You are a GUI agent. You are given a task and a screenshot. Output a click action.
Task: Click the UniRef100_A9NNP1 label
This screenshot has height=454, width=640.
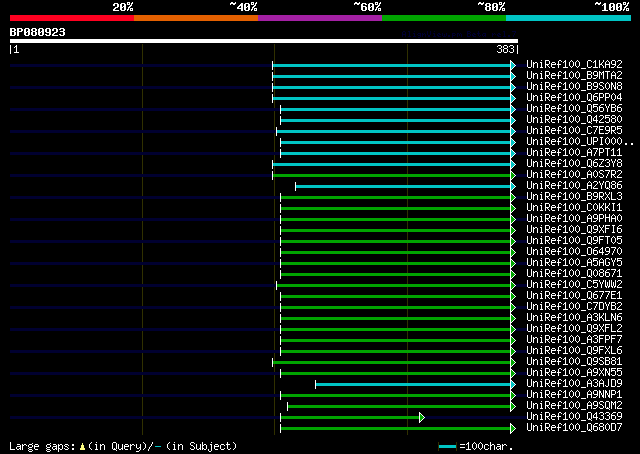(574, 395)
